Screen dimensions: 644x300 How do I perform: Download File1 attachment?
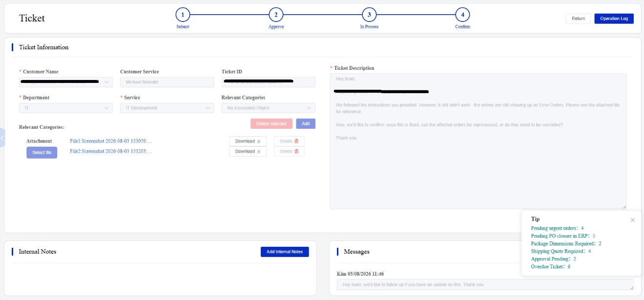point(248,141)
